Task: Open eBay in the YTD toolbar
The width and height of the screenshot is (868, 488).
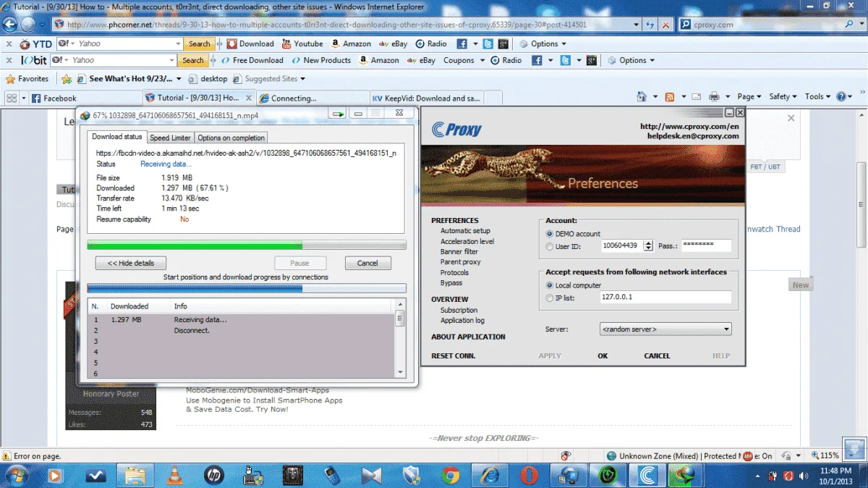Action: tap(394, 43)
